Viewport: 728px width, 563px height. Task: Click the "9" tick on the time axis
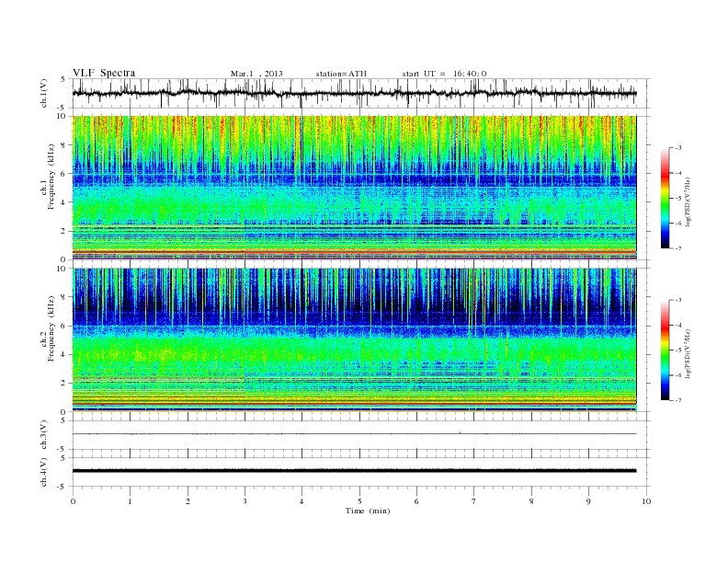[588, 501]
